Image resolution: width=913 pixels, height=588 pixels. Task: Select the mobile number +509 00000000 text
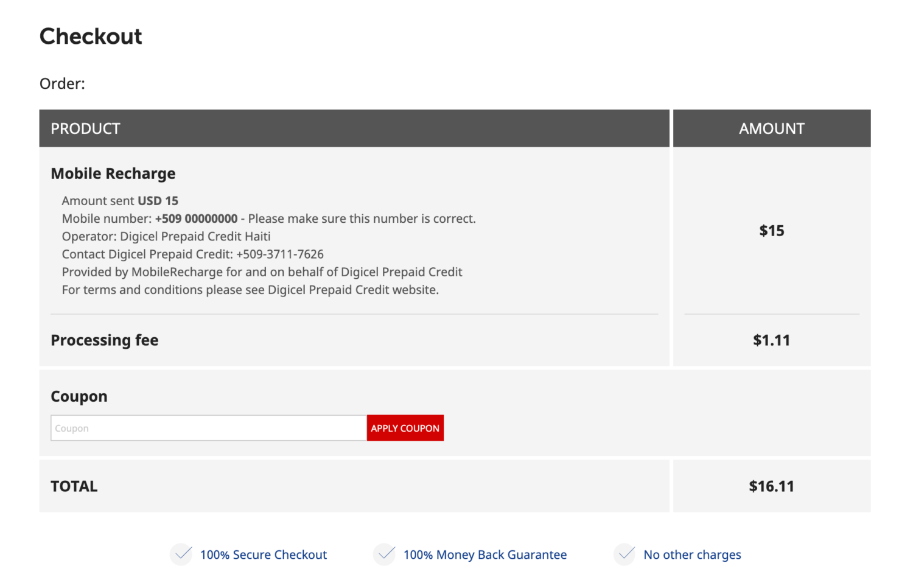196,218
